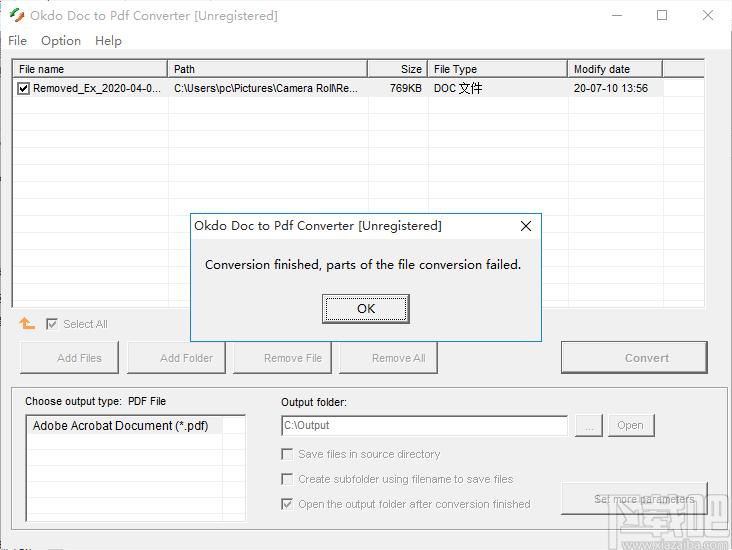Click the Set more parameters button
Viewport: 732px width, 550px height.
coord(634,499)
